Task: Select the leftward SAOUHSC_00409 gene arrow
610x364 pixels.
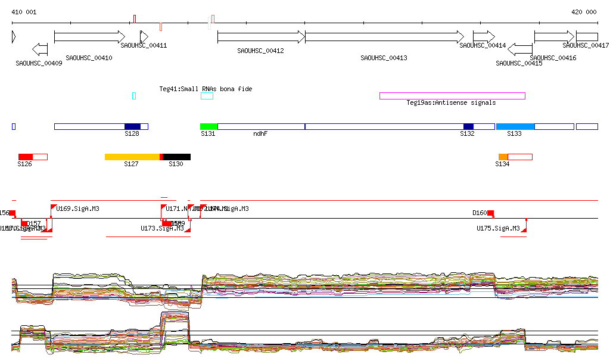Action: pos(40,49)
